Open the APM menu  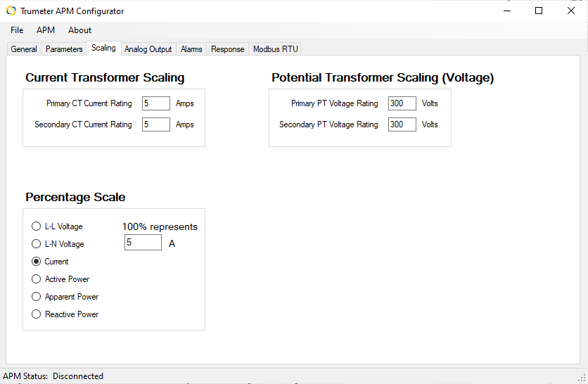[46, 30]
